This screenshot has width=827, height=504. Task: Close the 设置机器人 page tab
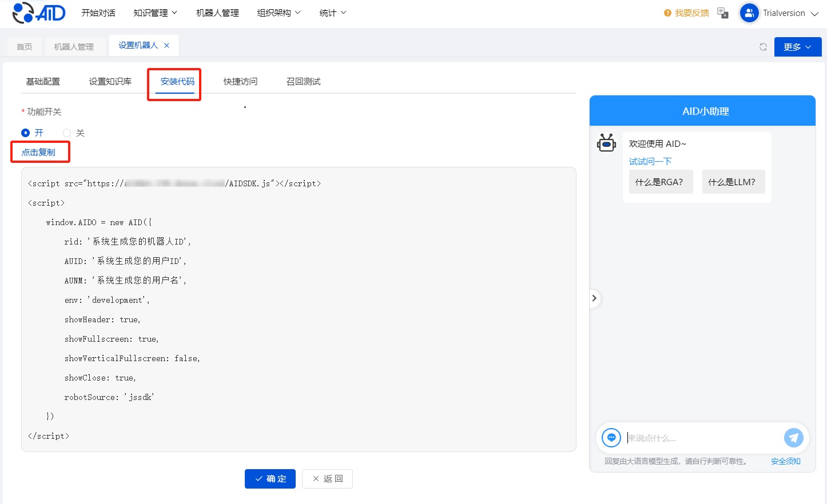coord(167,46)
